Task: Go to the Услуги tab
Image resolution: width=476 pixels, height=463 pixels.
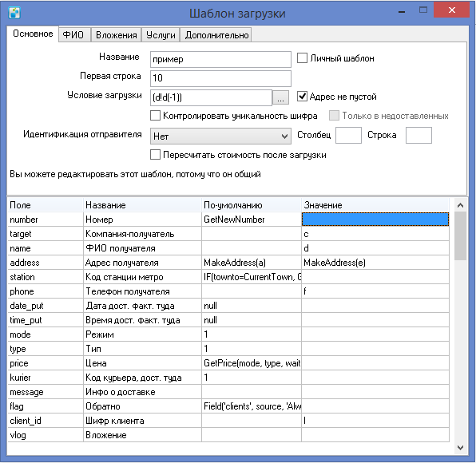Action: 161,35
